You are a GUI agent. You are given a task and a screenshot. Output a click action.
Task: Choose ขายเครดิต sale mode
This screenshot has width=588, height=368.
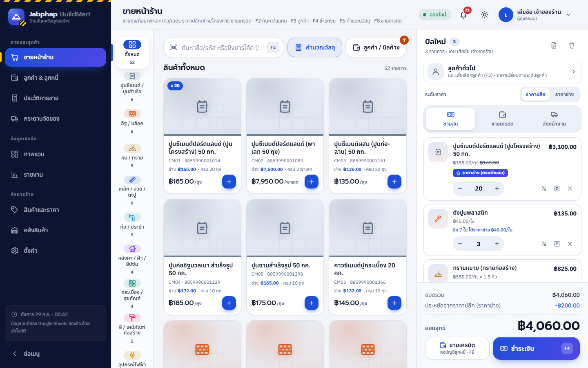(502, 119)
